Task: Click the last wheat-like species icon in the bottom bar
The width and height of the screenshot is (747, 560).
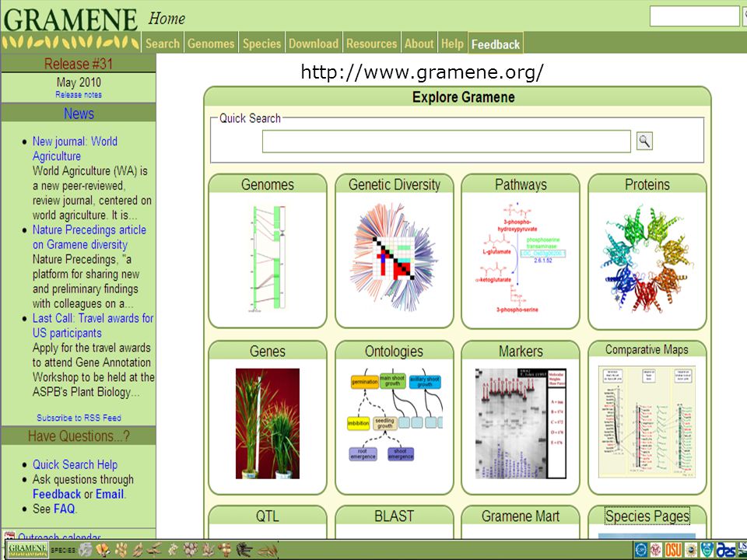Action: 268,550
